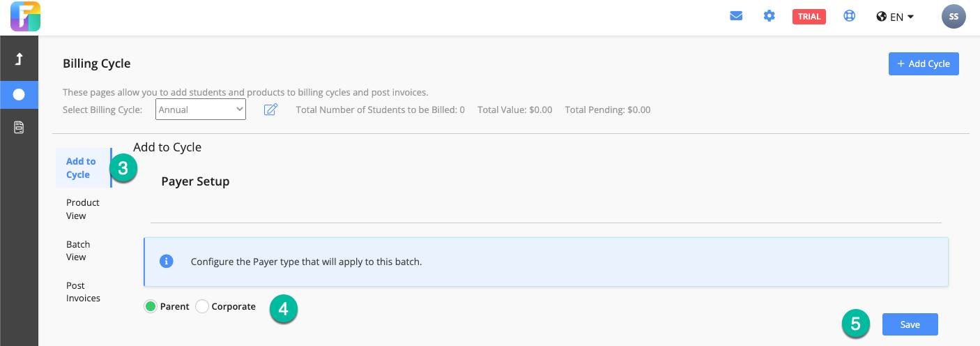The image size is (980, 346).
Task: Click the app logo icon
Action: [25, 17]
